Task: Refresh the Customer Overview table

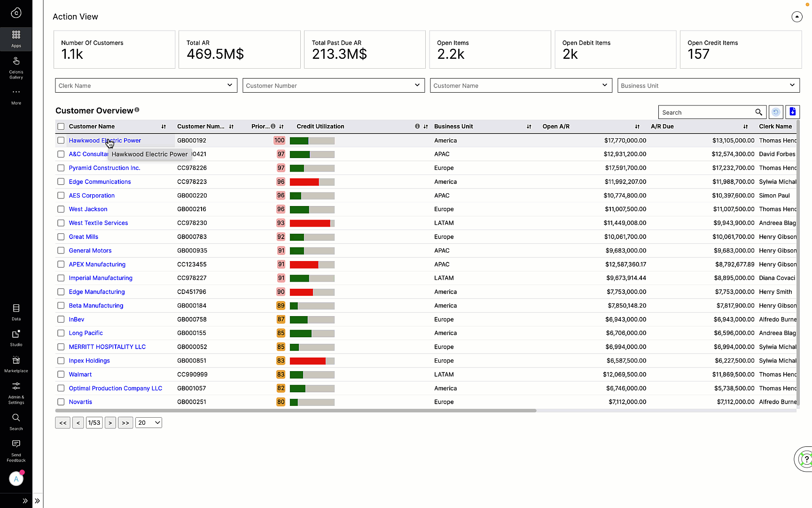Action: tap(775, 112)
